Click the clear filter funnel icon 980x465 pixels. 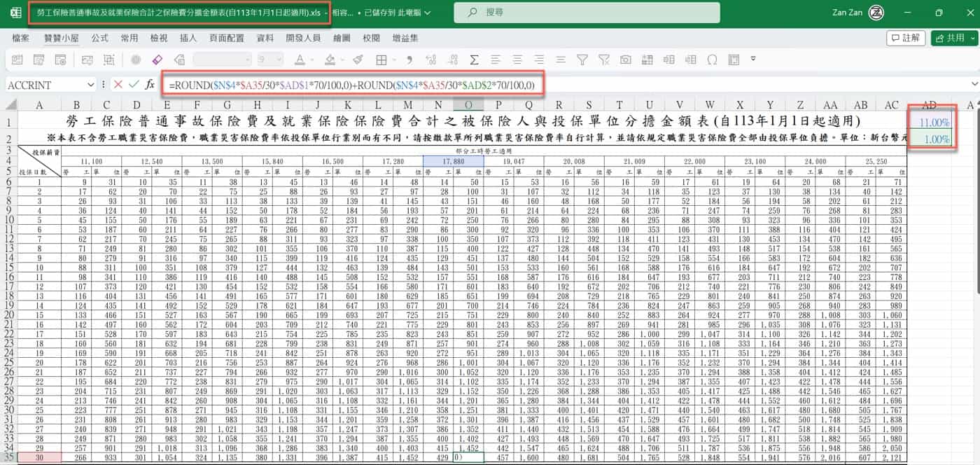point(604,60)
